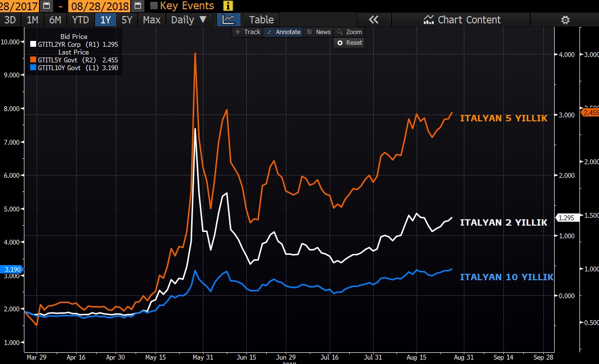Collapse panel with the double chevron icon
The image size is (599, 364).
[374, 20]
